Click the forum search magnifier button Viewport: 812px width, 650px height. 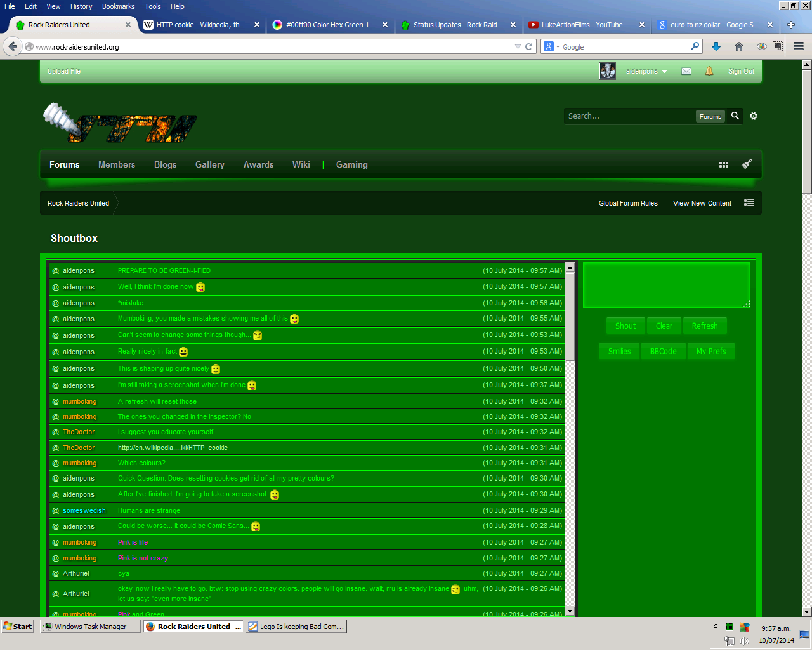pos(735,116)
